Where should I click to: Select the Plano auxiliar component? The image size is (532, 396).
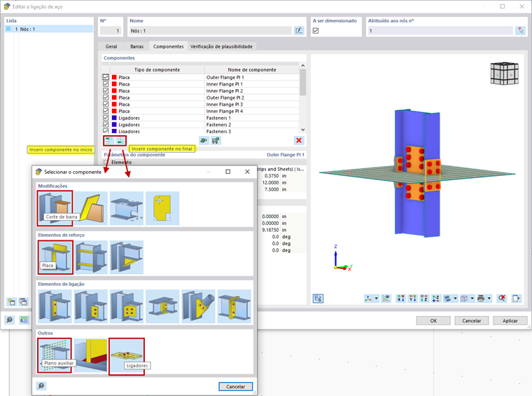point(55,355)
